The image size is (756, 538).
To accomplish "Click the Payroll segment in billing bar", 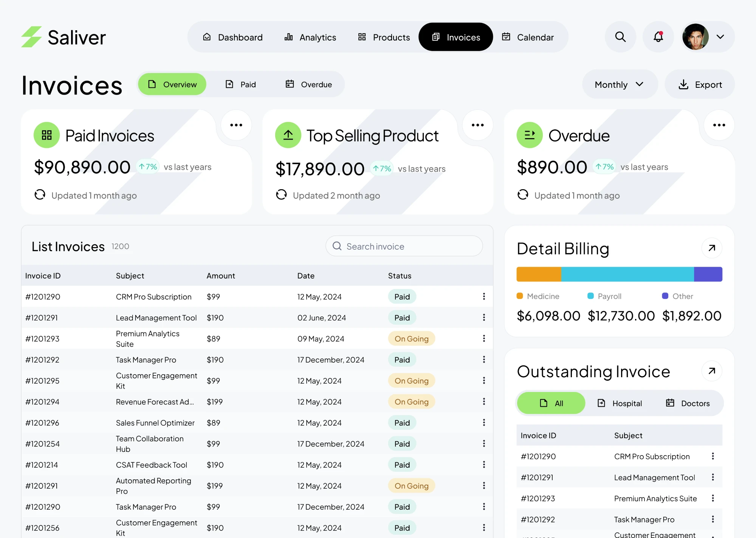I will click(x=627, y=274).
